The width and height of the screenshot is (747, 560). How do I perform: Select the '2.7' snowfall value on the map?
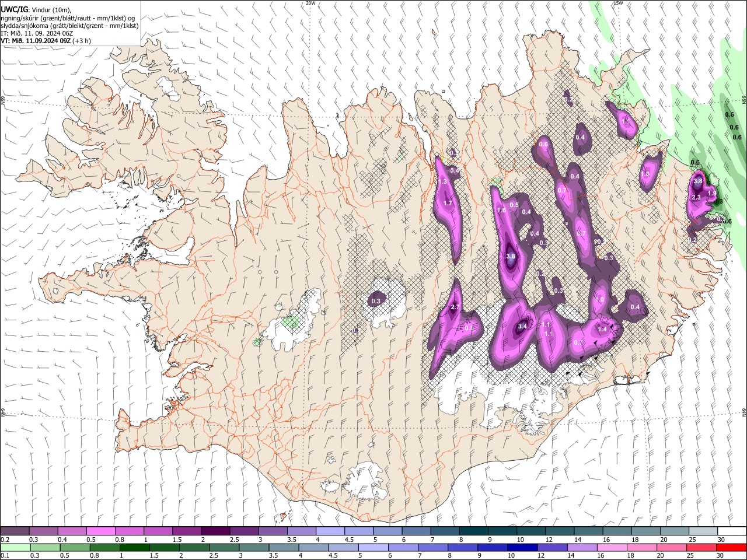(456, 307)
